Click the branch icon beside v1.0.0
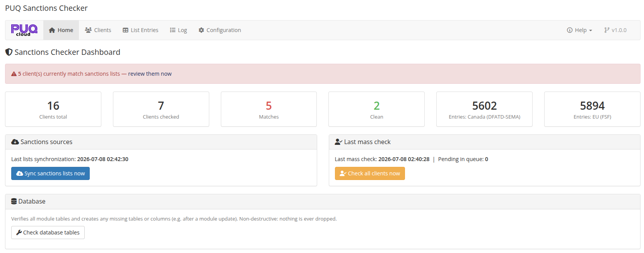644x253 pixels. (607, 30)
